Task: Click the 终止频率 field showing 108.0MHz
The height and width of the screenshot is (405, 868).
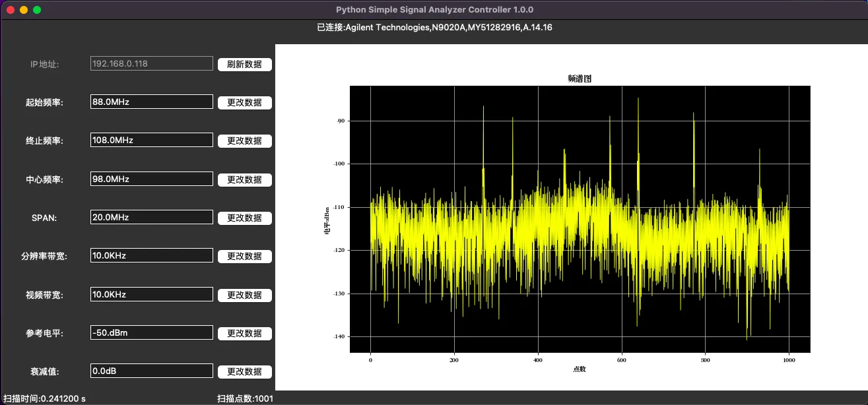Action: click(152, 140)
